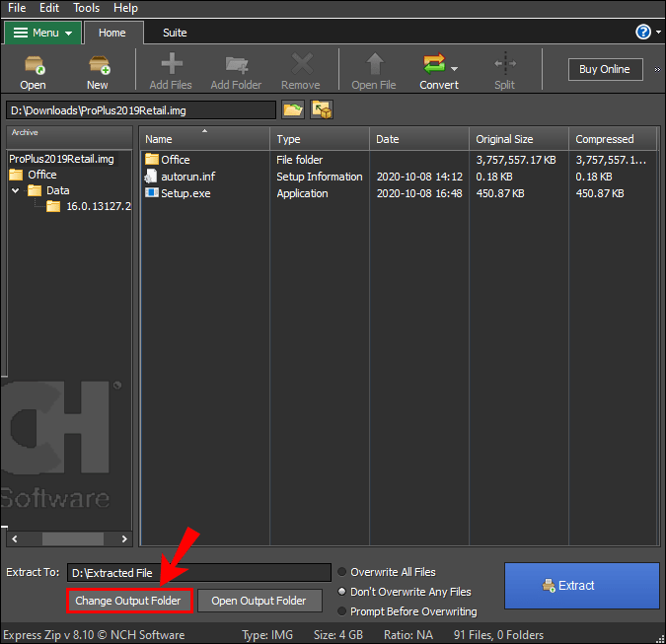Sort by the Date column header
This screenshot has height=644, width=666.
419,139
